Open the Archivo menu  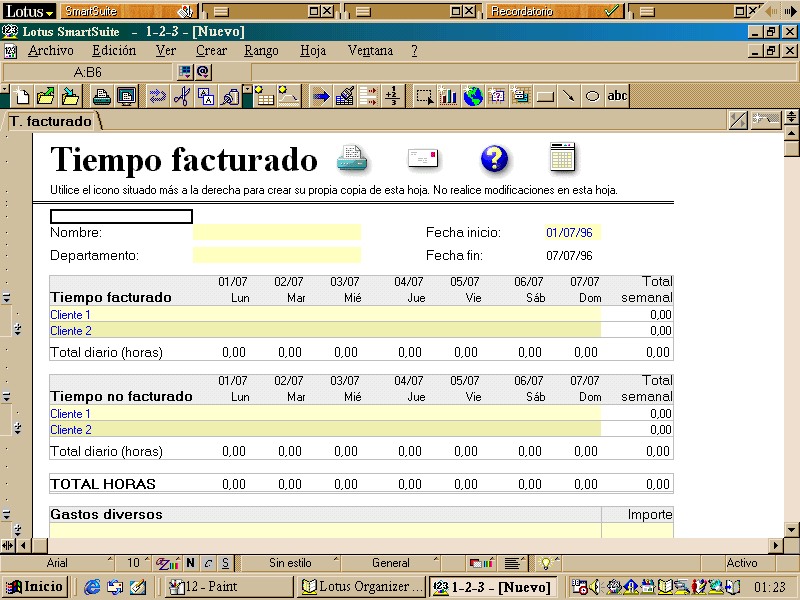51,51
